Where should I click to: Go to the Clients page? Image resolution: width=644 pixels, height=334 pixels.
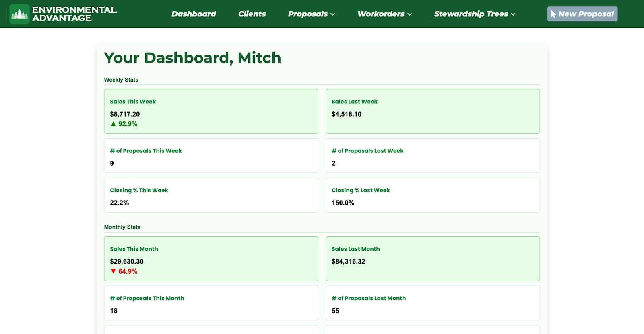coord(252,14)
